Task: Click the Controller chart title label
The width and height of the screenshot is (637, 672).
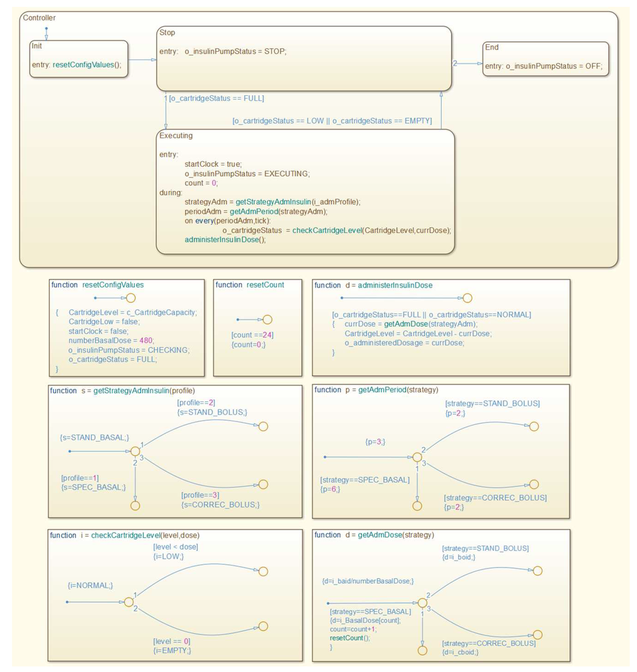Action: [x=39, y=17]
